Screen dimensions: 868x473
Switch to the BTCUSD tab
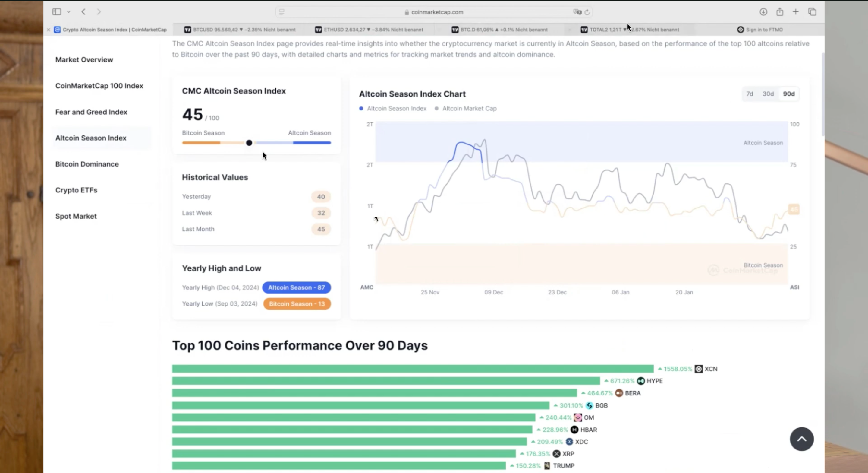click(x=240, y=30)
